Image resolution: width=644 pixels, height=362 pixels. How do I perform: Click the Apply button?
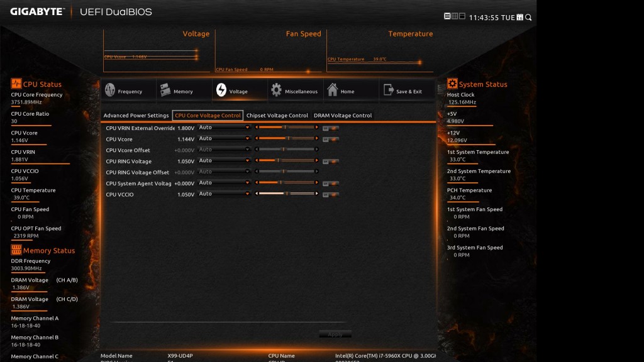[x=335, y=334]
